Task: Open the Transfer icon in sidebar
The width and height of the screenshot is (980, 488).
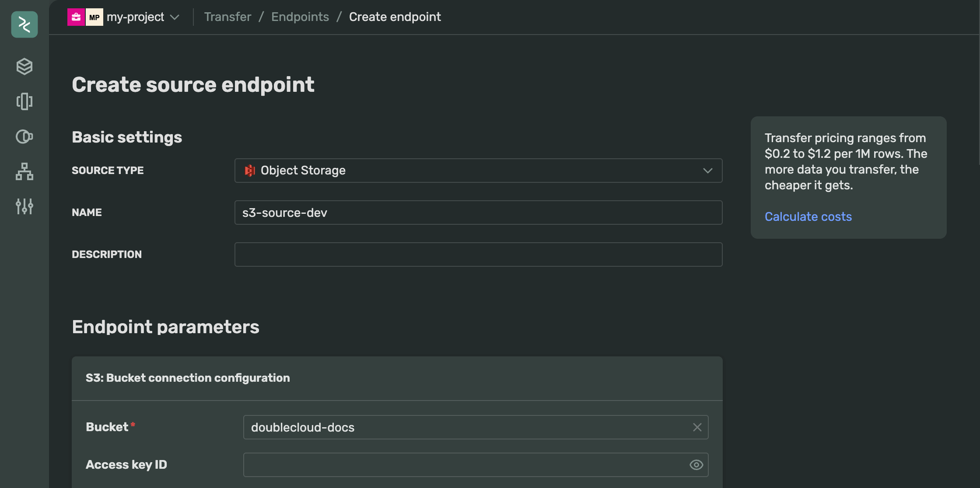Action: [x=24, y=101]
